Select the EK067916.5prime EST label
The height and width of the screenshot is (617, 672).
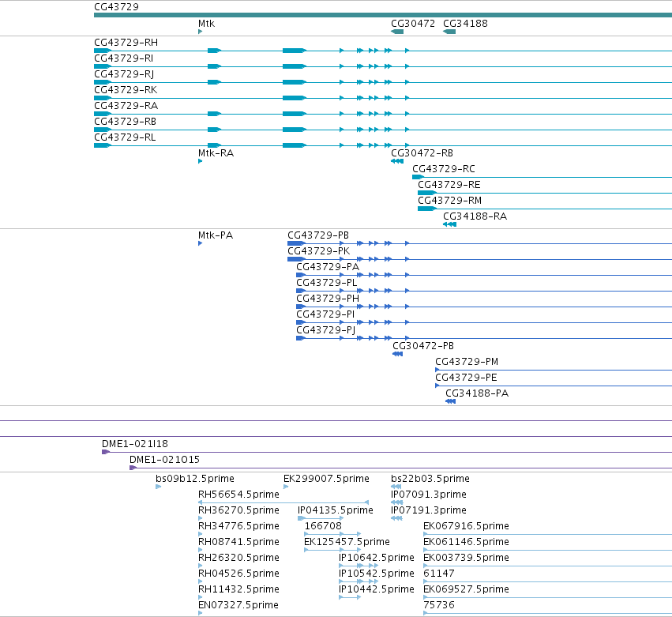466,527
